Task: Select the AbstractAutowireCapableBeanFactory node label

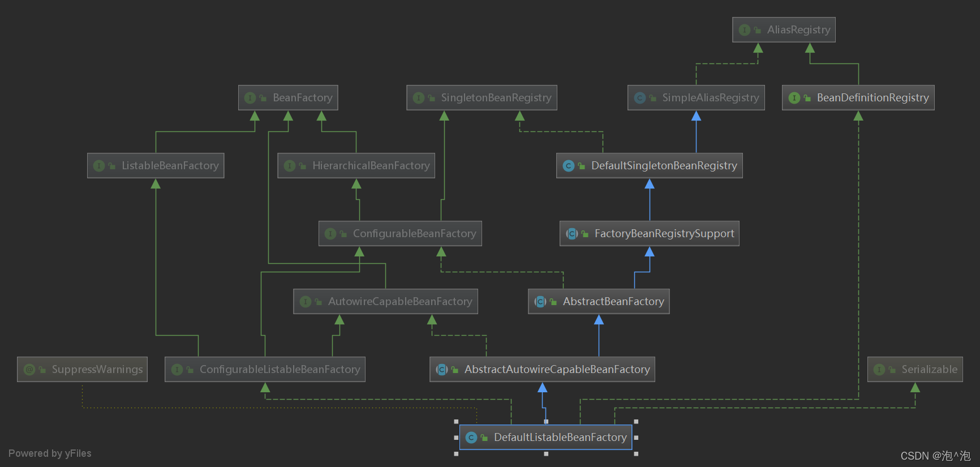Action: coord(557,369)
